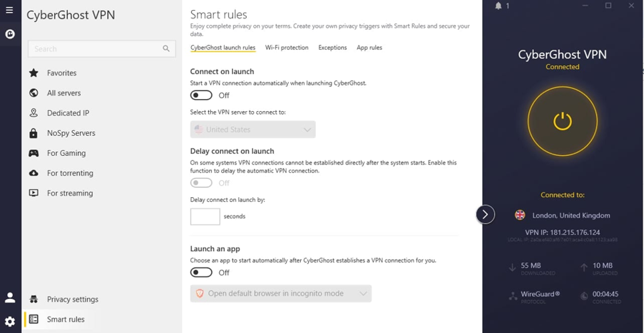
Task: Open the United States server dropdown
Action: (x=253, y=130)
